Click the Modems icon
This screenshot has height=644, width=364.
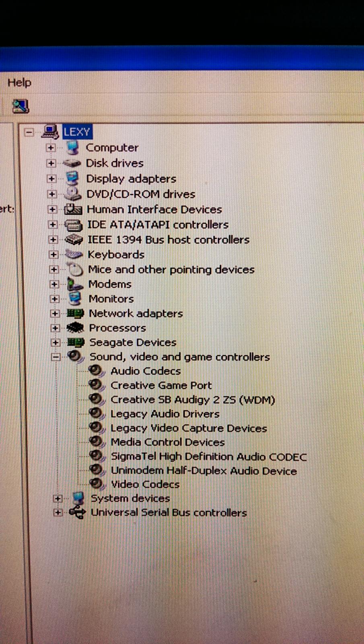pos(75,284)
